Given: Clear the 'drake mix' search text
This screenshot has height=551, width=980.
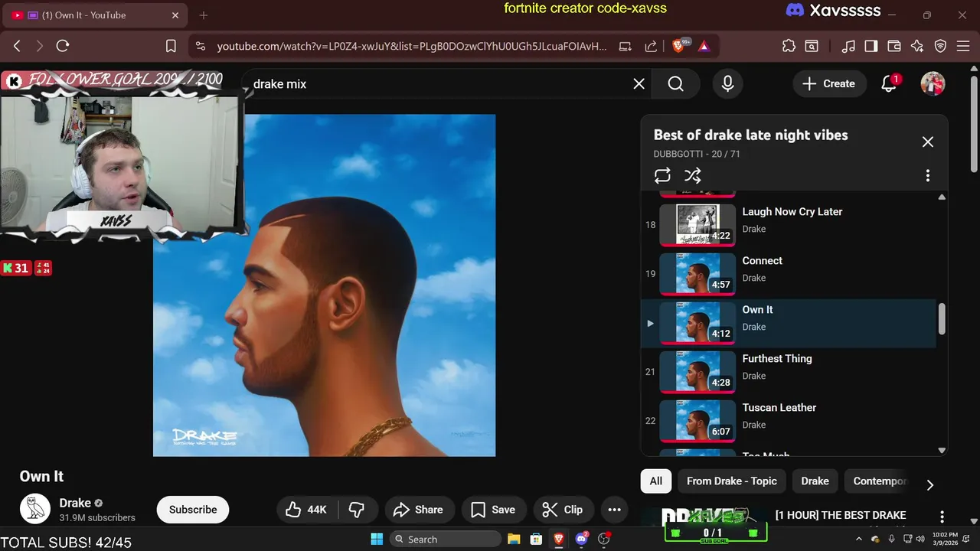Looking at the screenshot, I should [x=639, y=83].
